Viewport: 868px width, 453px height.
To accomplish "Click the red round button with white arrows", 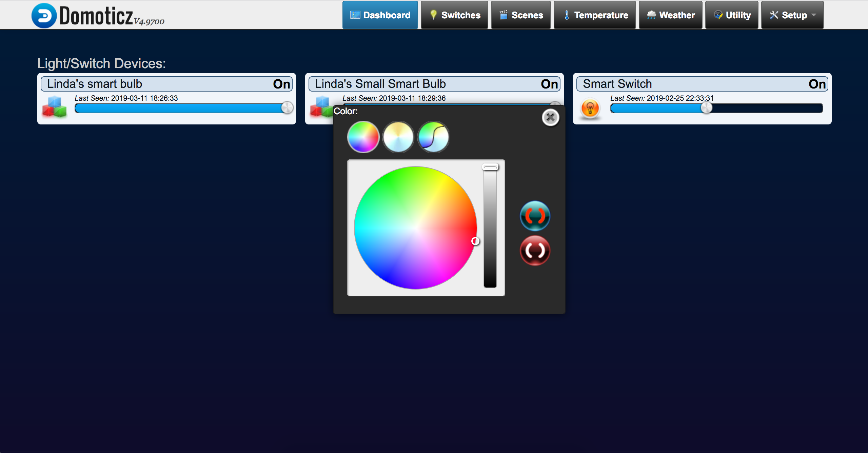I will pos(535,251).
